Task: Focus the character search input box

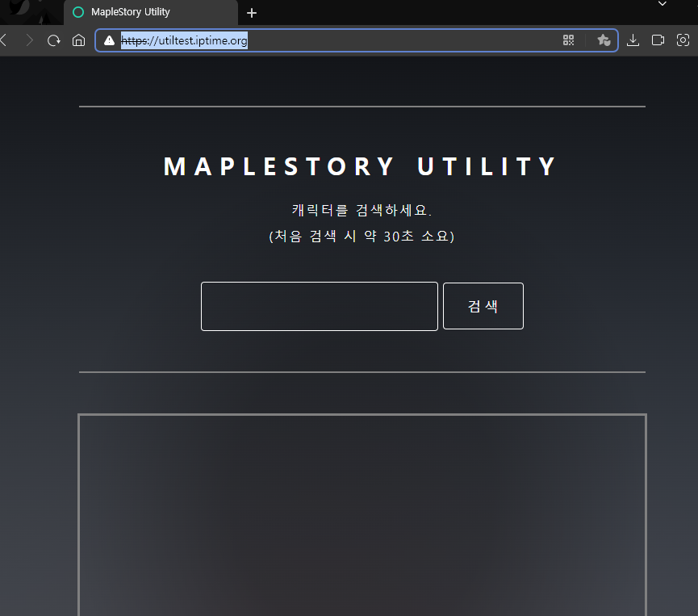Action: (320, 307)
